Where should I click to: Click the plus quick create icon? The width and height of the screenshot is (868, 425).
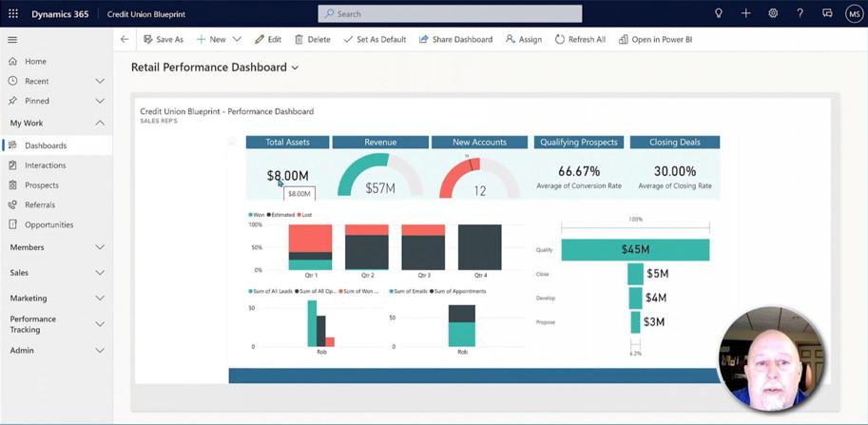tap(745, 14)
